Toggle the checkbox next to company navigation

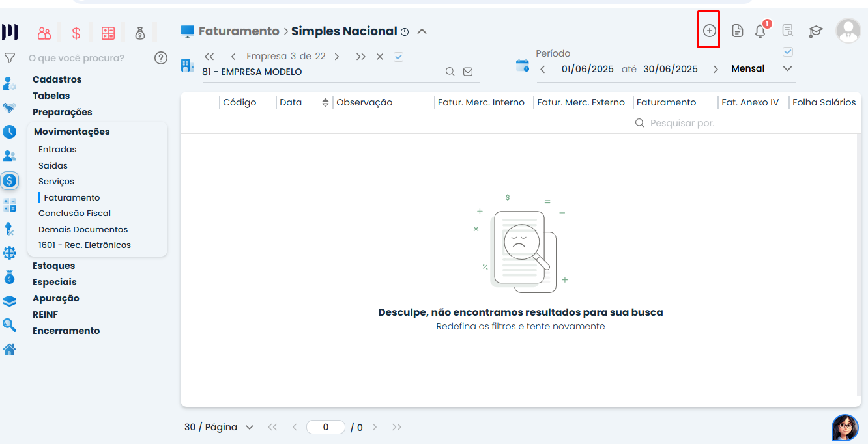pos(399,57)
